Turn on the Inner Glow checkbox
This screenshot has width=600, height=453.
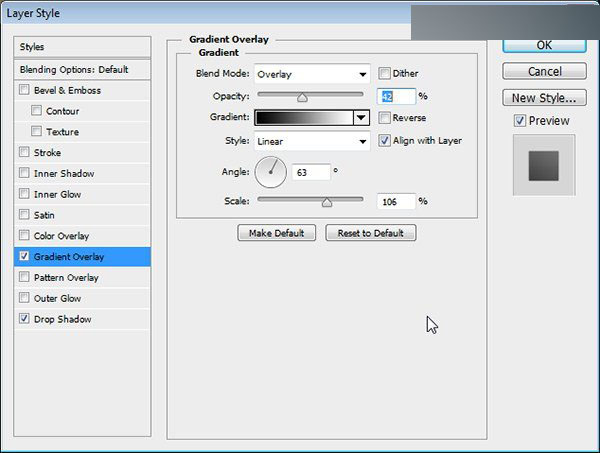click(24, 194)
